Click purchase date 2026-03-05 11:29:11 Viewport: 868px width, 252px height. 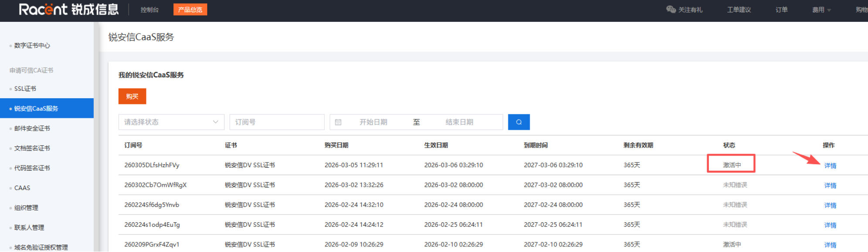click(354, 165)
